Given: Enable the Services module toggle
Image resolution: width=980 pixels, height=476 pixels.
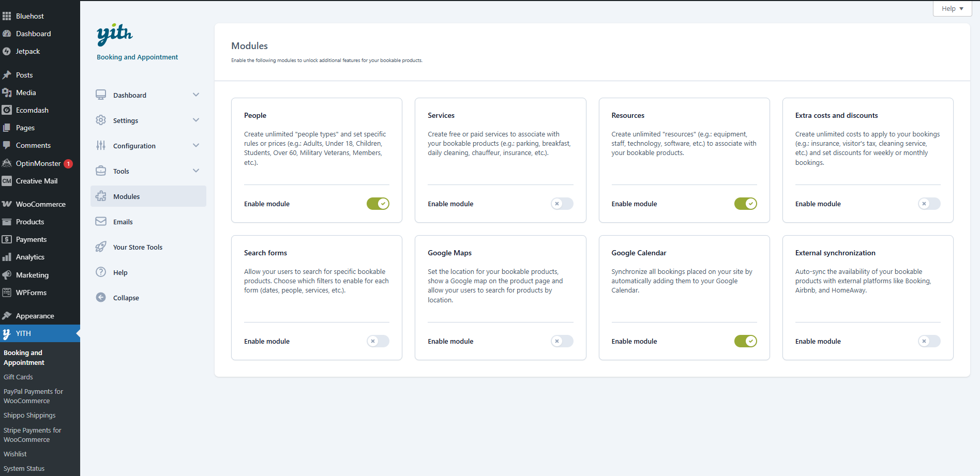Looking at the screenshot, I should 562,204.
